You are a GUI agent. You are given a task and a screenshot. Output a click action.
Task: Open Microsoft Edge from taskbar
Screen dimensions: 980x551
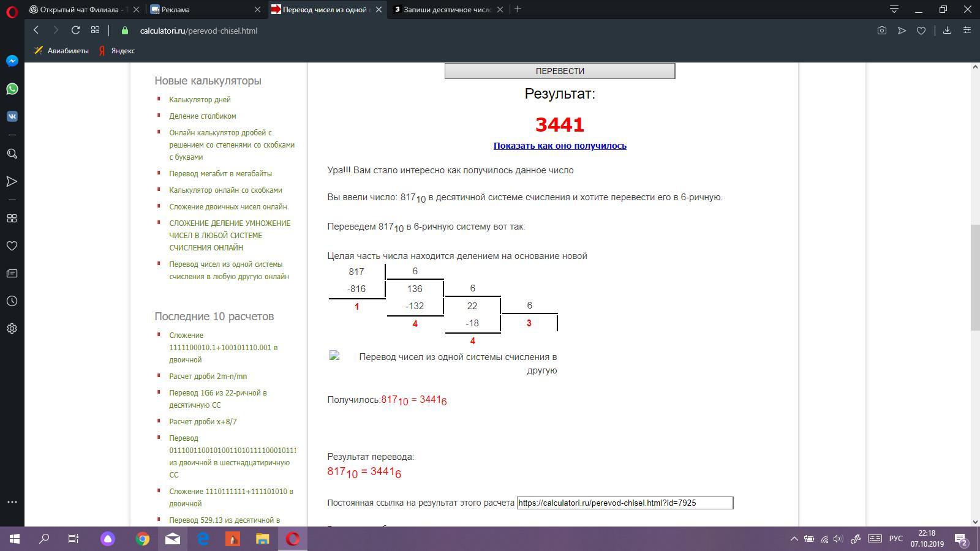(203, 539)
